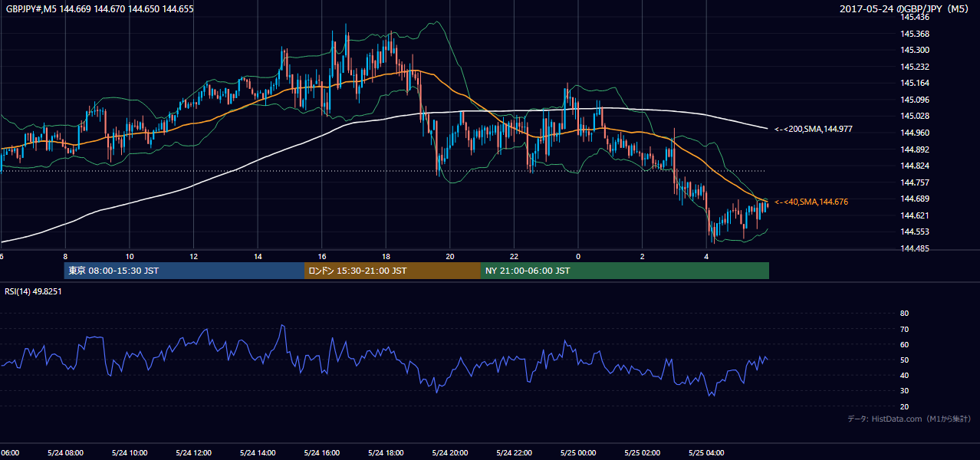Click RSI axis level 60
The width and height of the screenshot is (980, 460).
pos(904,344)
